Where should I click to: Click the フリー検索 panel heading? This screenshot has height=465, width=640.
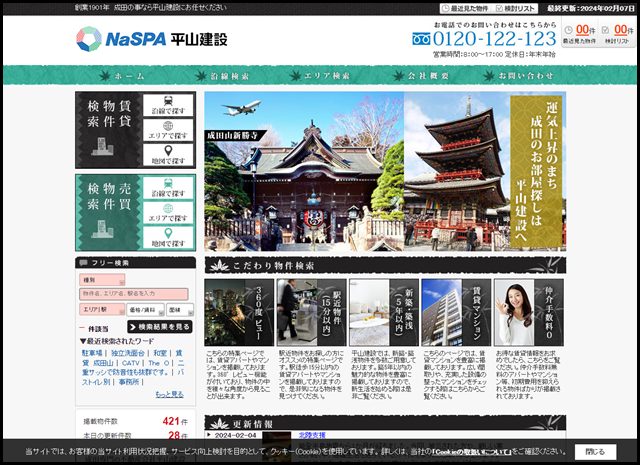136,263
